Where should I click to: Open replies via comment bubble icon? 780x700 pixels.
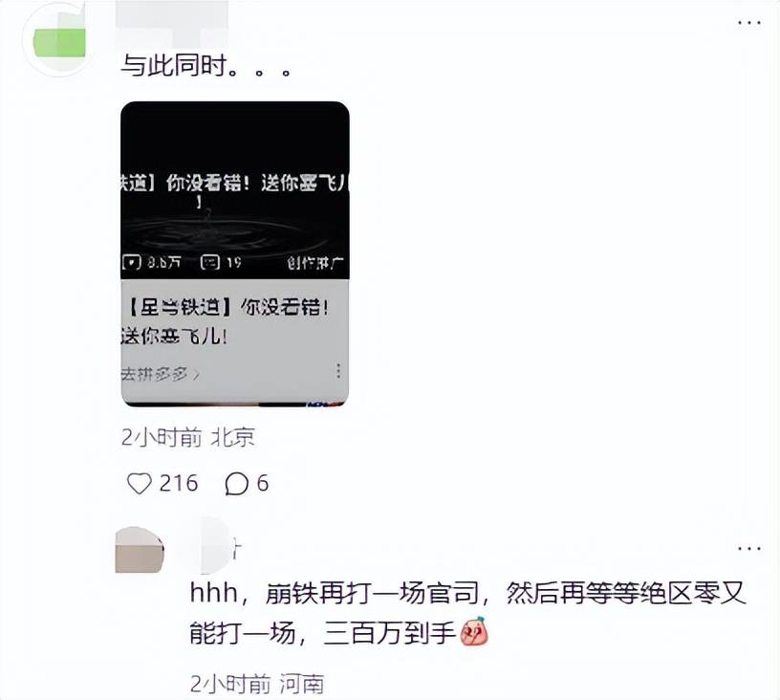coord(236,484)
